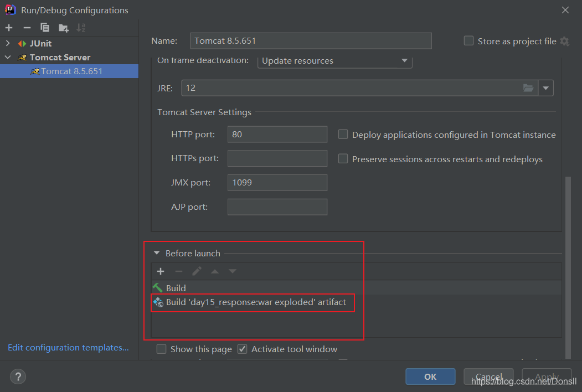Screen dimensions: 582x392
Task: Enable Store as project file
Action: click(x=468, y=41)
